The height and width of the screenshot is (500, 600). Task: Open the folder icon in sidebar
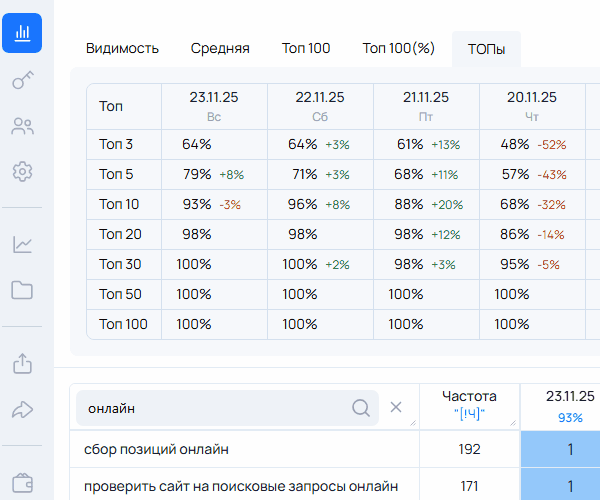(22, 290)
